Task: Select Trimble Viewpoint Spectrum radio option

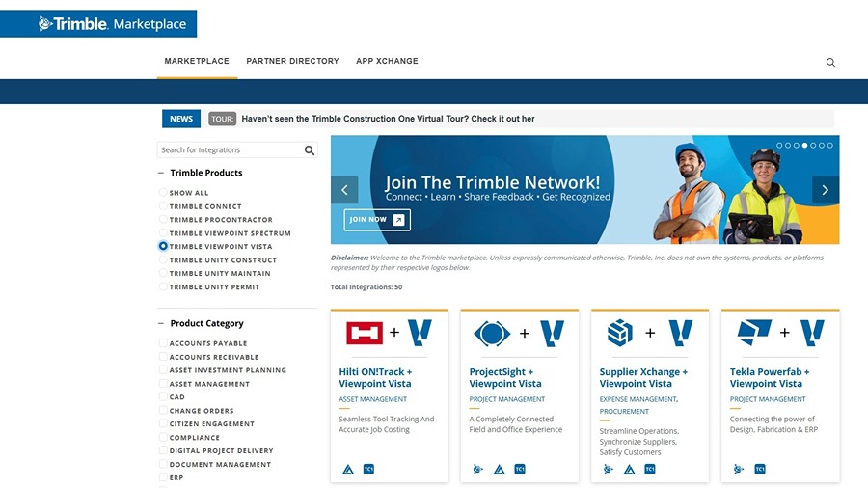Action: (x=163, y=233)
